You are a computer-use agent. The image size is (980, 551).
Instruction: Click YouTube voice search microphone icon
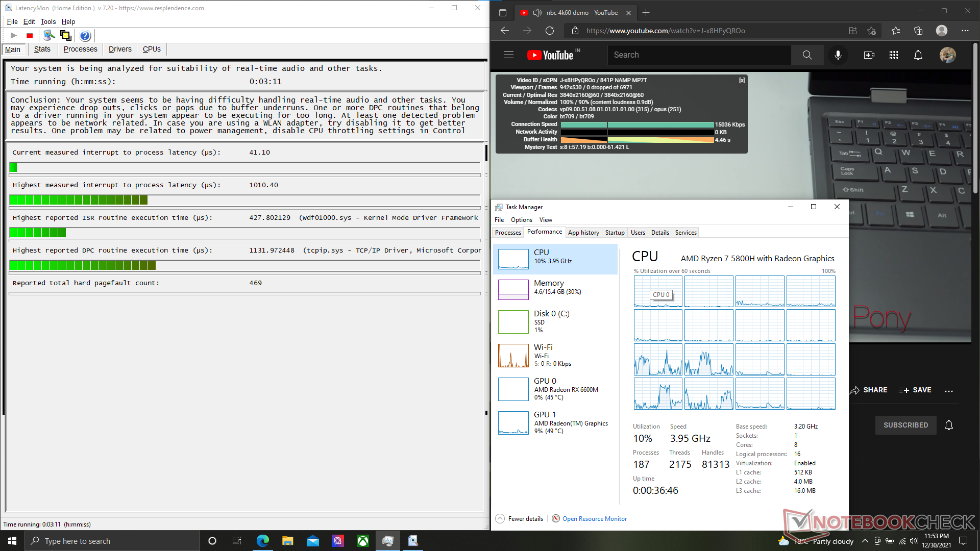(838, 55)
